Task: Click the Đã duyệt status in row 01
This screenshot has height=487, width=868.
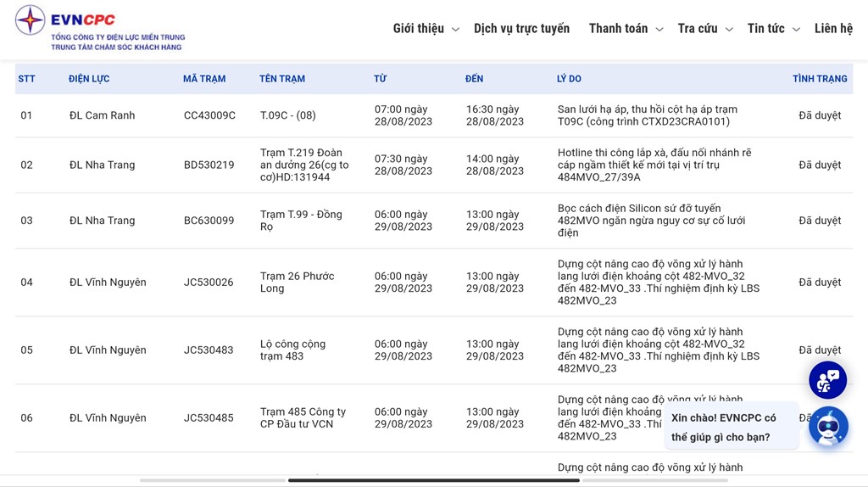Action: [x=820, y=115]
